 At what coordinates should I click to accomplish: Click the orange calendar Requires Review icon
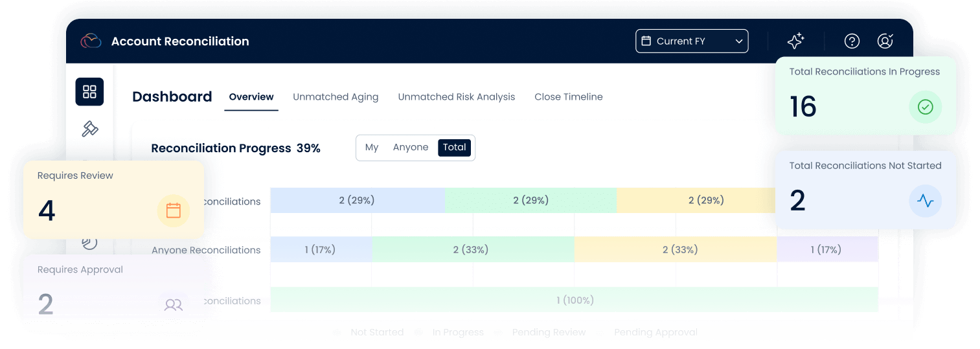[x=173, y=210]
